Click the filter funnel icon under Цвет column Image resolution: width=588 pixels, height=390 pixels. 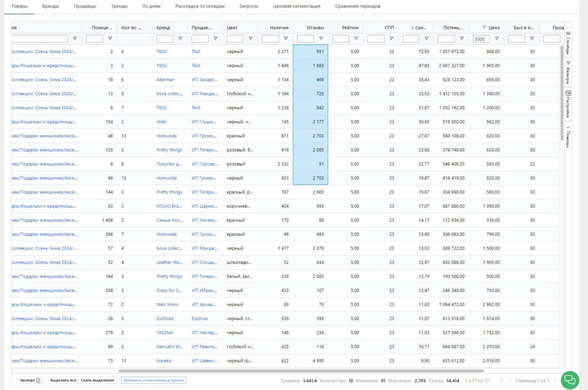(x=250, y=38)
